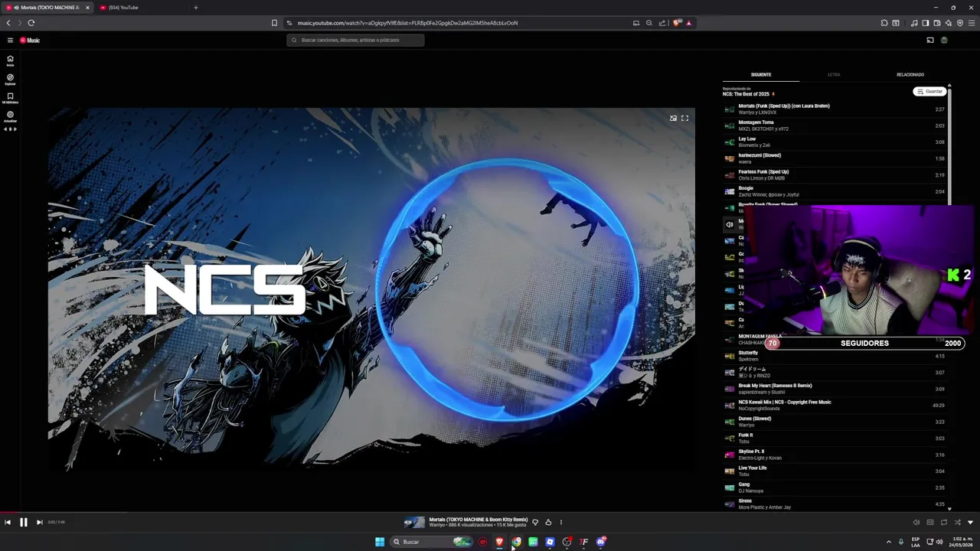Play Boogie from the queue
The width and height of the screenshot is (980, 551).
pos(835,191)
